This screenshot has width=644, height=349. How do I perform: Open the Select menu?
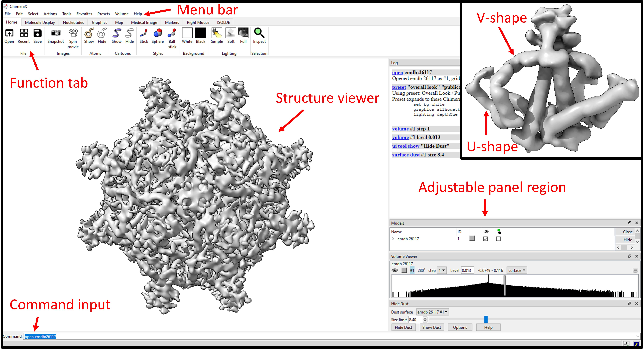(33, 14)
